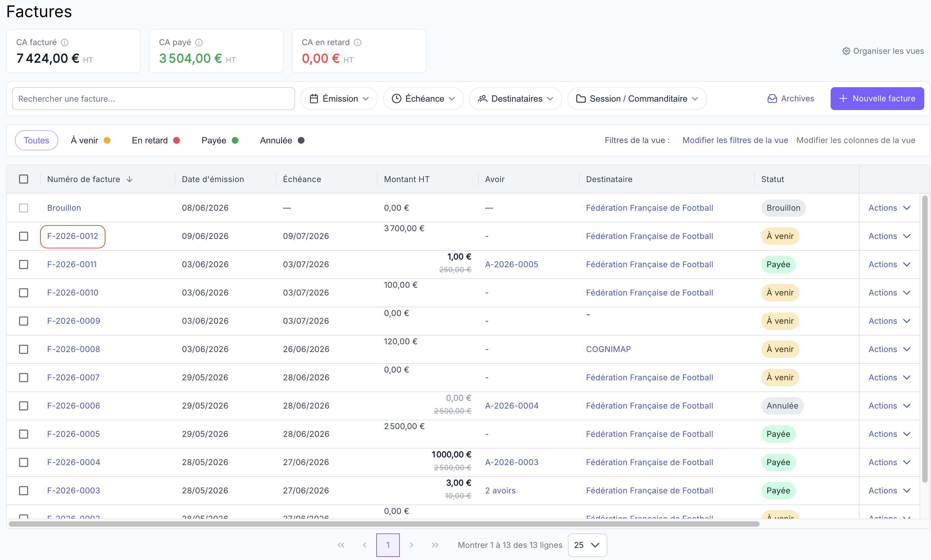The width and height of the screenshot is (931, 560).
Task: Check the box for invoice F-2026-0007
Action: 24,378
